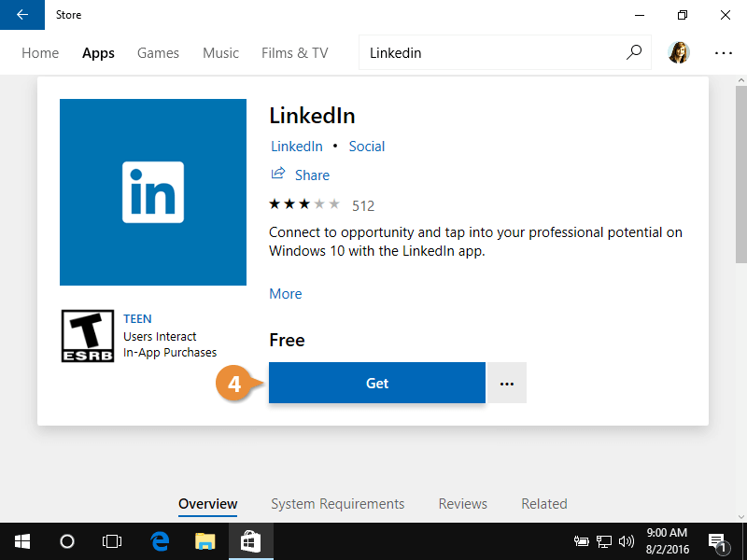Click the Share link text
Viewport: 747px width, 560px height.
click(312, 175)
